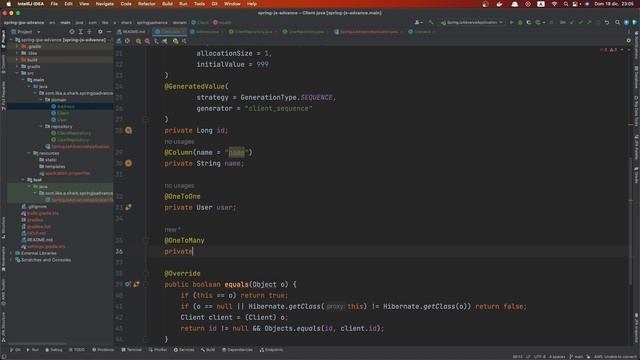The image size is (640, 360).
Task: Click the user account icon in top toolbar
Action: point(417,22)
